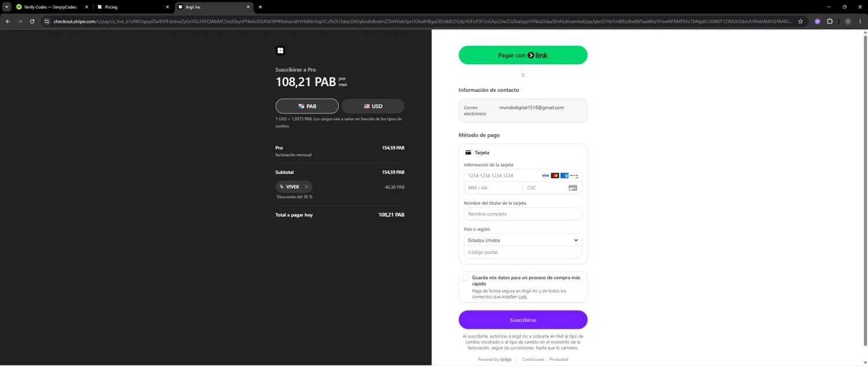
Task: Click the Método de pago heading
Action: point(479,135)
